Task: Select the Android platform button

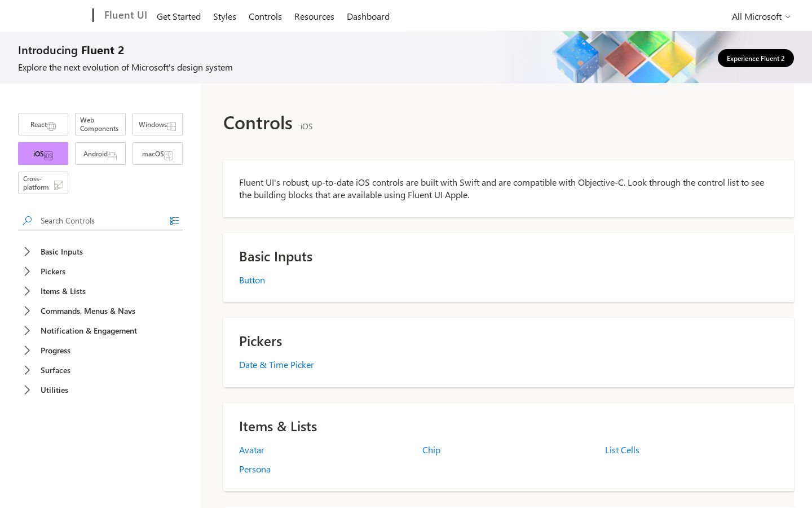Action: 100,154
